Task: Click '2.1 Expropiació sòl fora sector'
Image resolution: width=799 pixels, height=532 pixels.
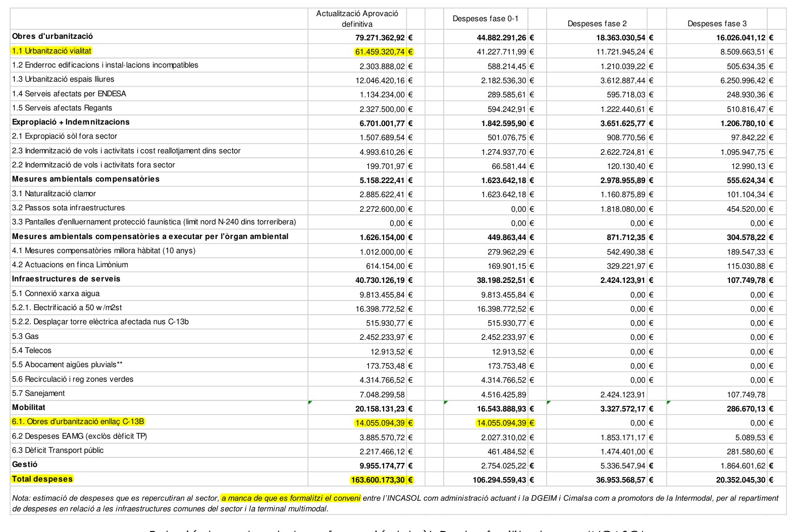Action: coord(65,136)
